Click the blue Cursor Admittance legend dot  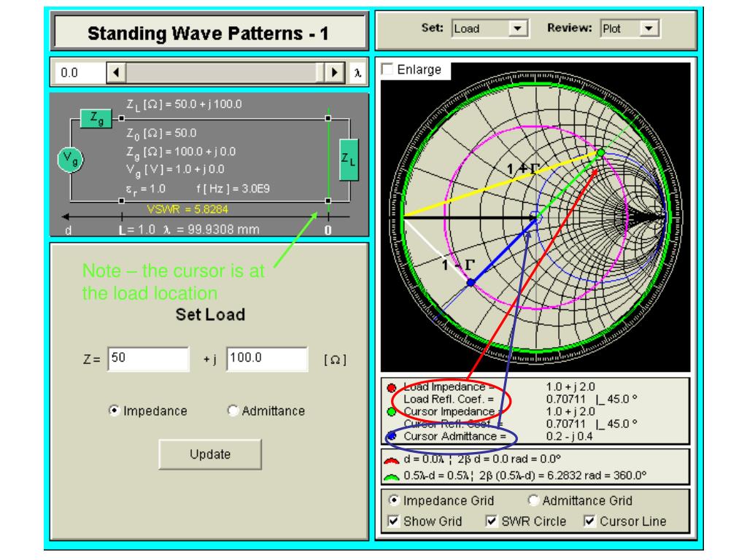[x=392, y=436]
